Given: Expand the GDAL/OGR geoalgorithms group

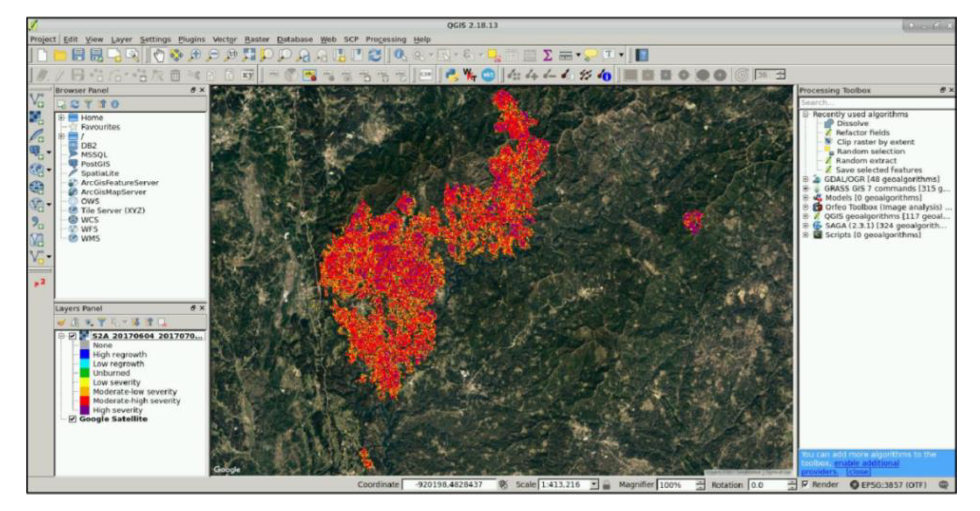Looking at the screenshot, I should [805, 179].
